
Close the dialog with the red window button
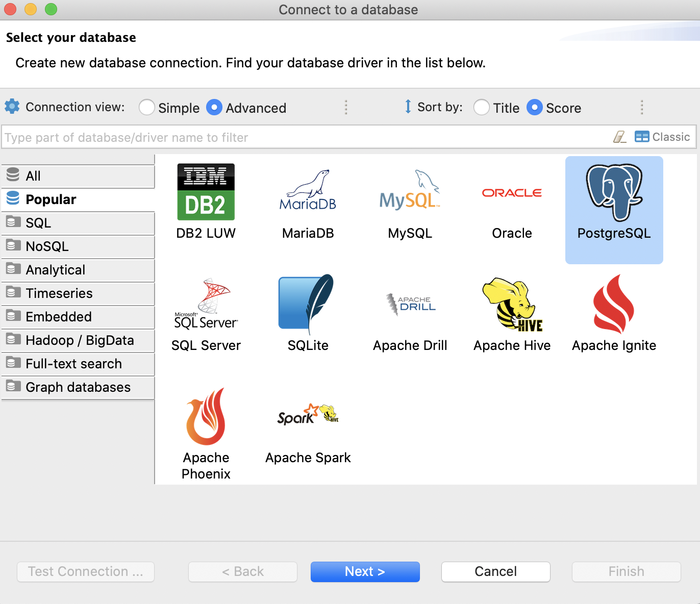pos(10,9)
